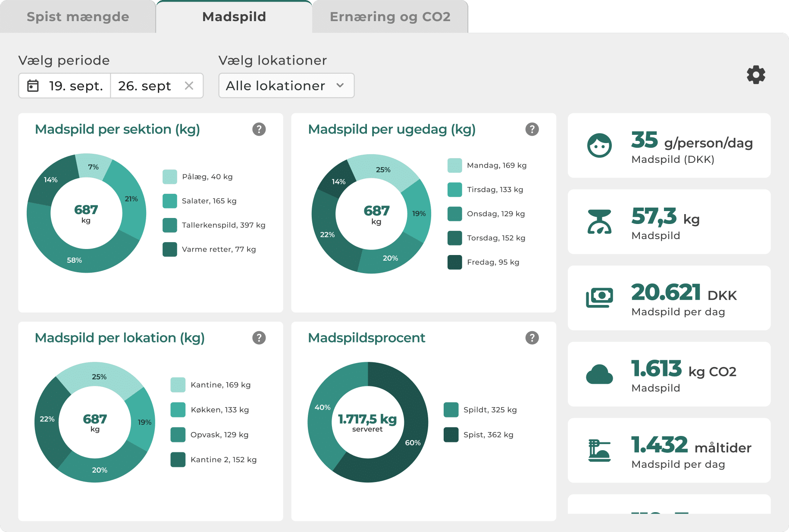The height and width of the screenshot is (532, 789).
Task: Click the 22% segment in weekday donut
Action: [x=327, y=235]
